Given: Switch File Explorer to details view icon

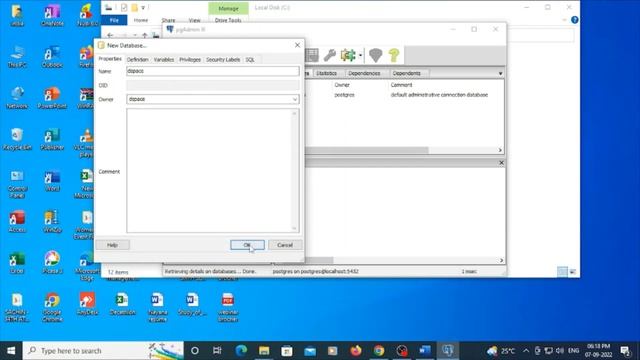Looking at the screenshot, I should [x=562, y=271].
